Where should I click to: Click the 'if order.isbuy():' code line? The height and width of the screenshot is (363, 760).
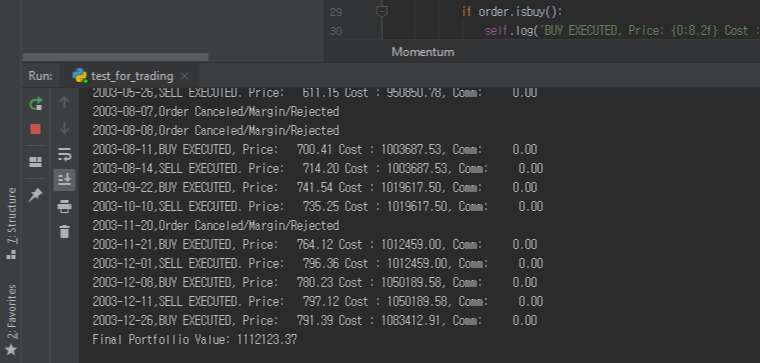point(512,12)
